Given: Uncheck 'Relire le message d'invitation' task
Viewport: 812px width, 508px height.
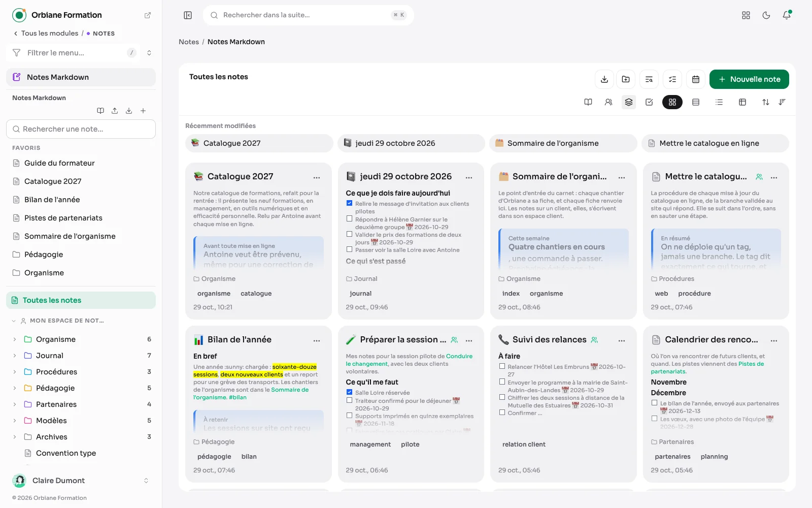Looking at the screenshot, I should pos(349,203).
